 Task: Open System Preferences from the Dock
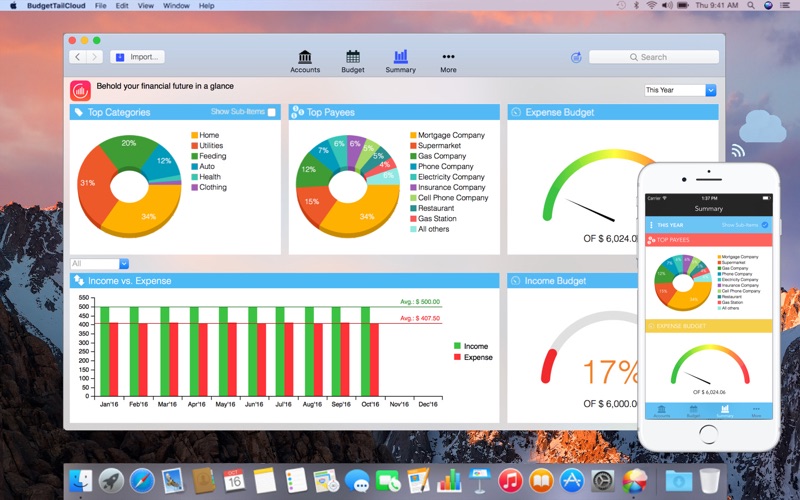[x=603, y=481]
